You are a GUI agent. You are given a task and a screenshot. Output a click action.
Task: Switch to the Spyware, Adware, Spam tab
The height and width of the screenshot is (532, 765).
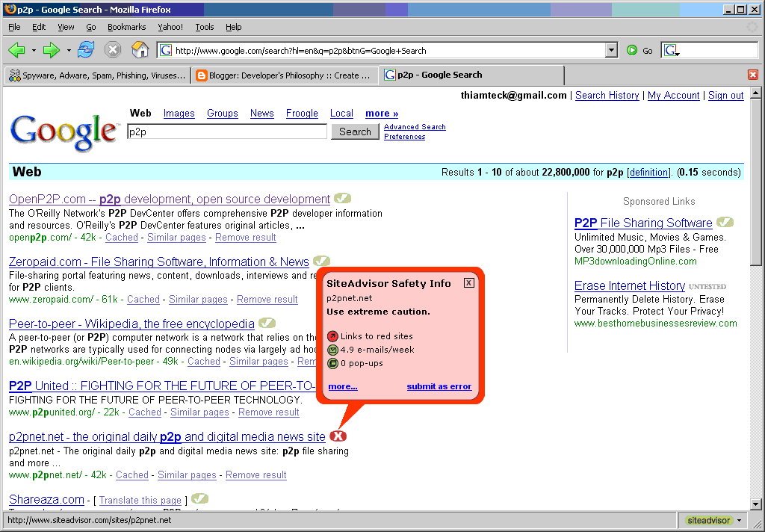pyautogui.click(x=97, y=75)
